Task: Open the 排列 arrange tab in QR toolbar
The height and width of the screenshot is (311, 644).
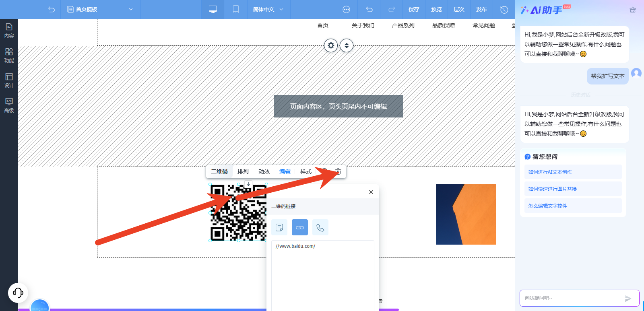Action: [243, 171]
